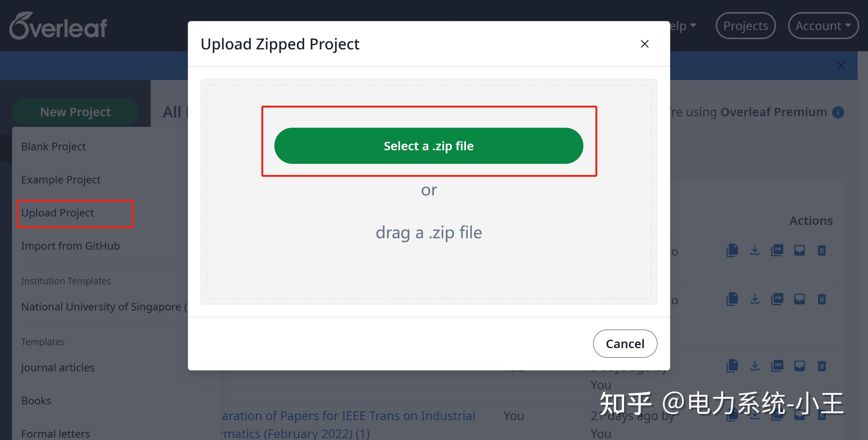
Task: Download PDF of the first listed project
Action: pos(777,250)
